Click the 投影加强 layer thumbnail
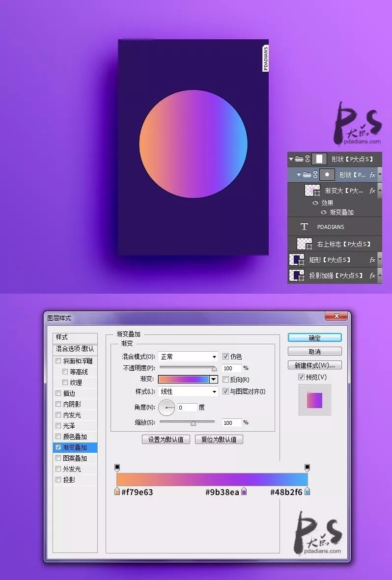 click(297, 275)
